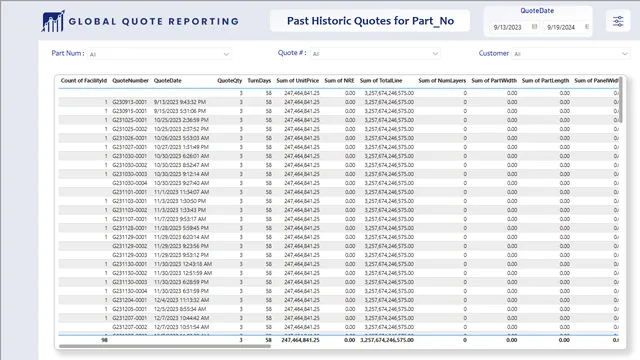
Task: Sort by QuoteDate column header
Action: (x=167, y=80)
